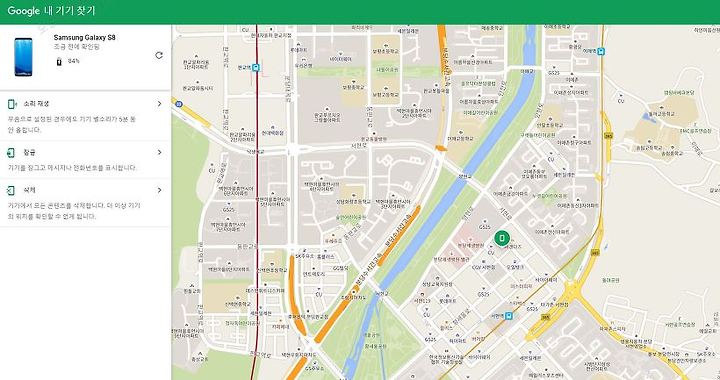Click the 보평초등학교 label on the map
The image size is (720, 380).
pyautogui.click(x=386, y=52)
